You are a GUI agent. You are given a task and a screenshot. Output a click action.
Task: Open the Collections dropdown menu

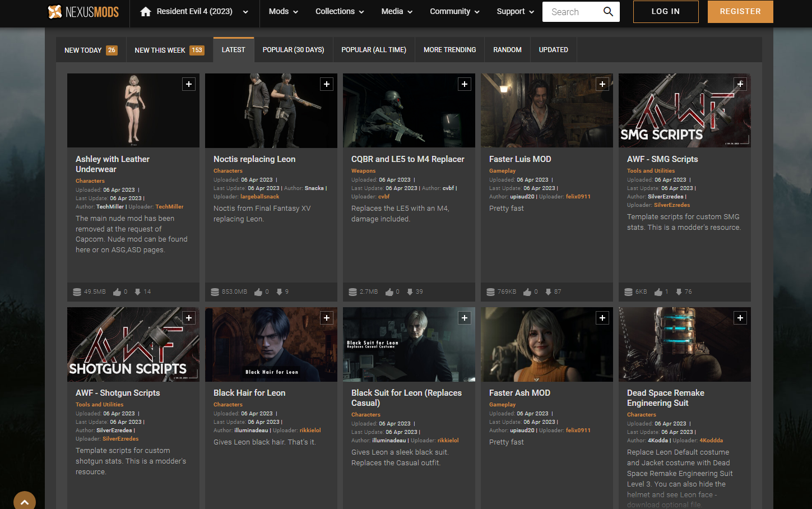pos(340,12)
